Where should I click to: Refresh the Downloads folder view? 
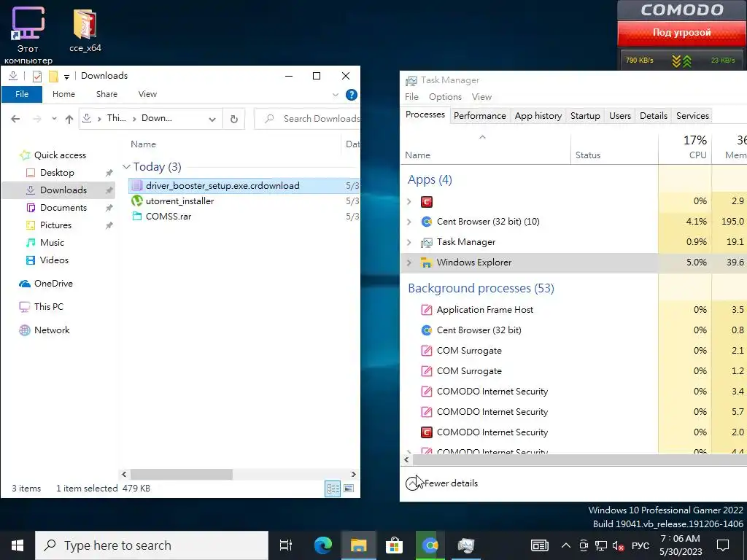point(234,119)
